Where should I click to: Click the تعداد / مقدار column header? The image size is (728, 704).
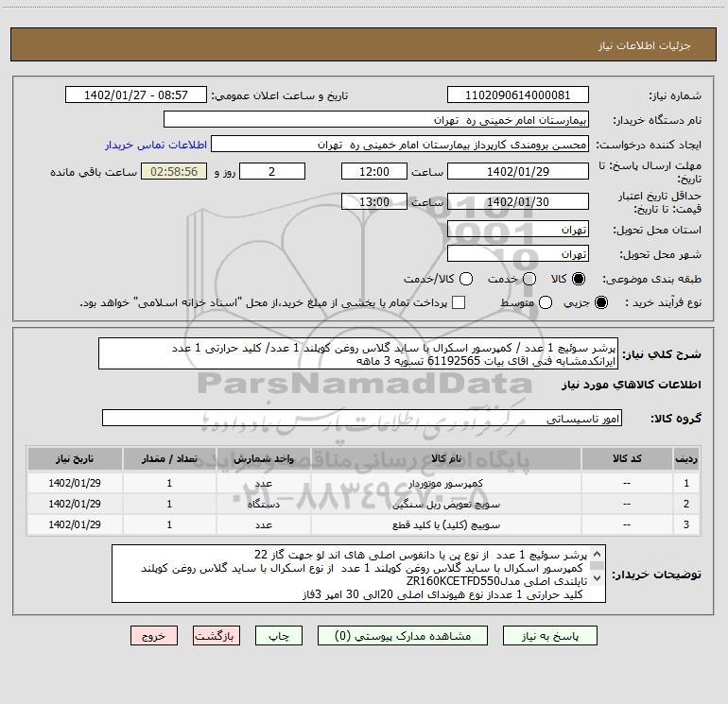point(169,458)
